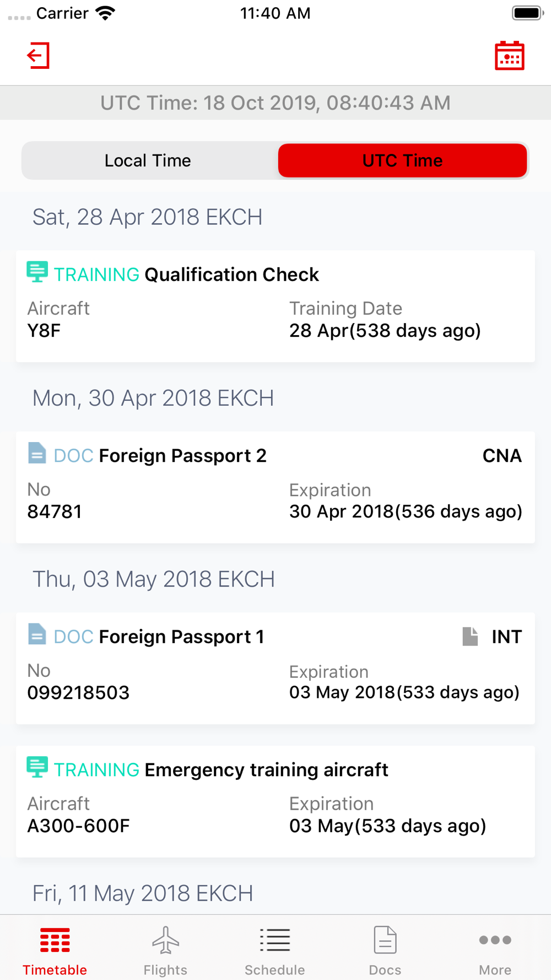
Task: Open the Qualification Check training card
Action: 275,306
